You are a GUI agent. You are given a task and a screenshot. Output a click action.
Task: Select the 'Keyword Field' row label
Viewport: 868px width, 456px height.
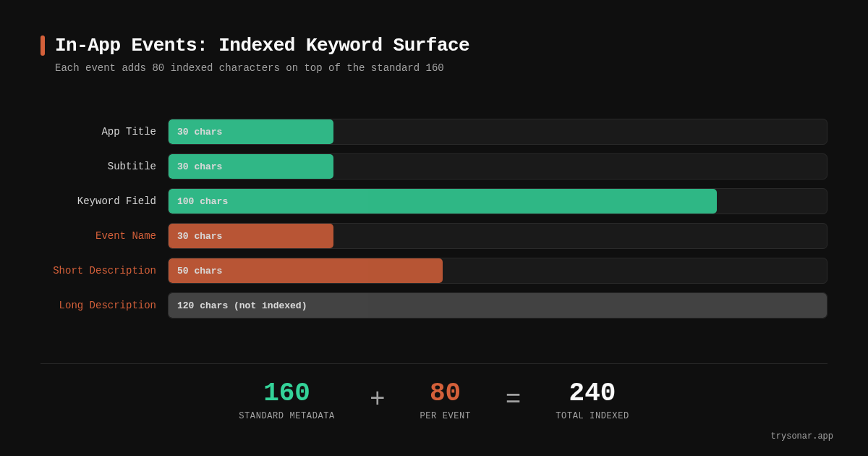pos(116,201)
